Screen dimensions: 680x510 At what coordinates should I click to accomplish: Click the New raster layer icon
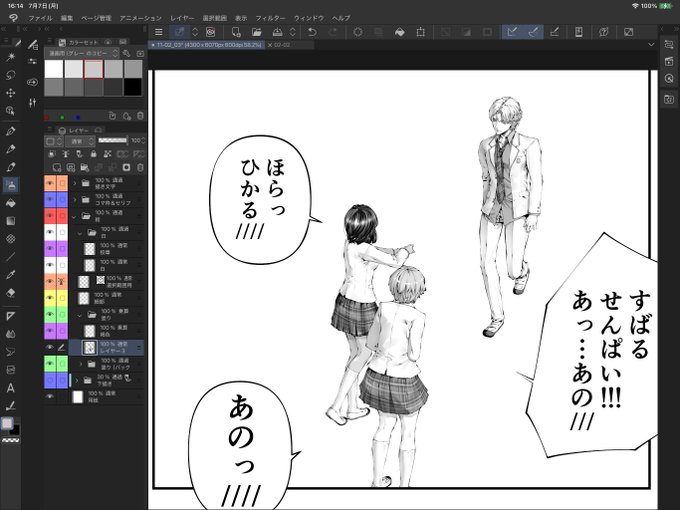pyautogui.click(x=57, y=167)
